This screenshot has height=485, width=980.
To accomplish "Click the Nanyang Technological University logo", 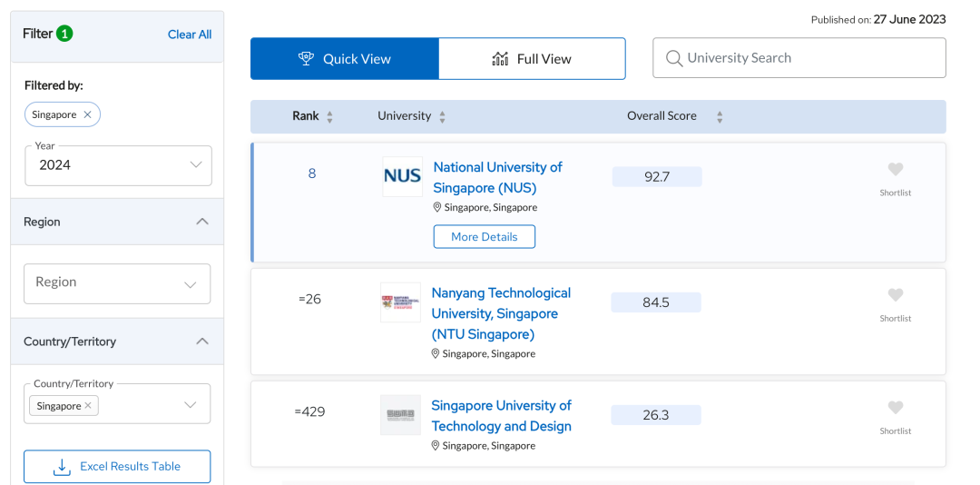I will pyautogui.click(x=401, y=302).
